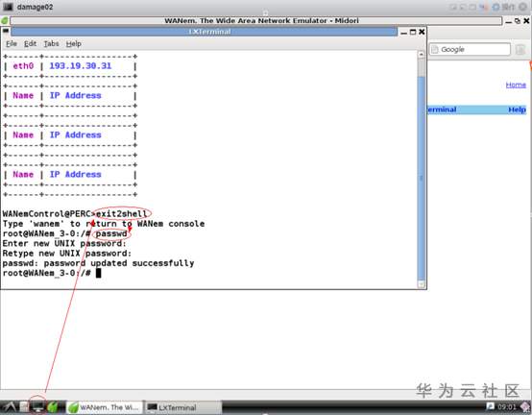
Task: Click IP address 193.19.30.31 in terminal
Action: click(x=81, y=66)
